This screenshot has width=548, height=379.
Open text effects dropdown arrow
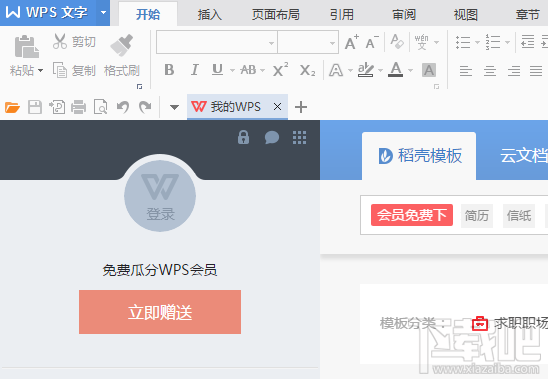pyautogui.click(x=350, y=71)
